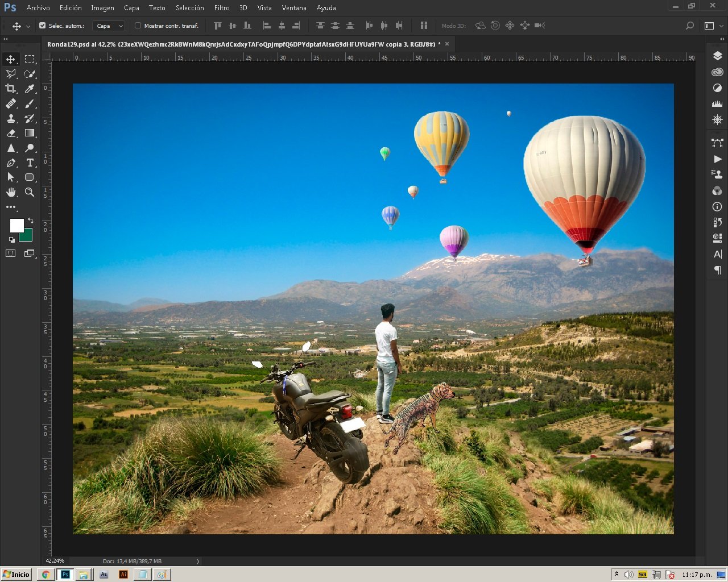Select the Clone Stamp tool

[x=11, y=118]
